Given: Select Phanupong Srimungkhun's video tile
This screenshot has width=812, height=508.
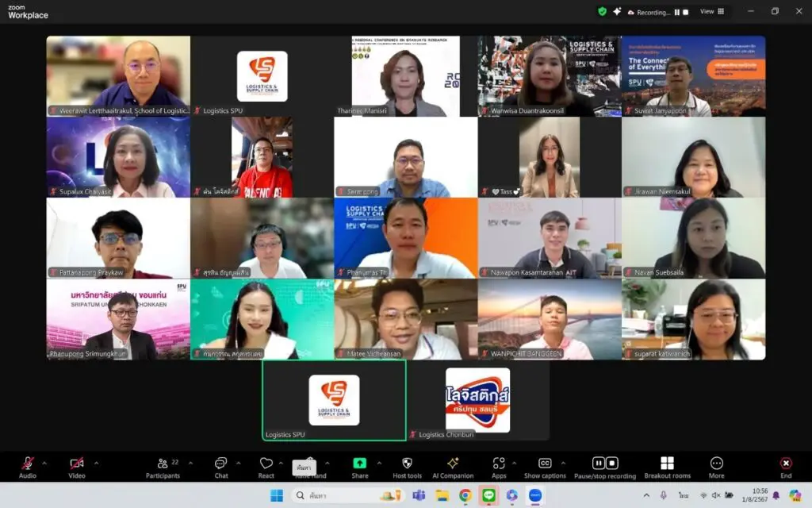Looking at the screenshot, I should (118, 319).
